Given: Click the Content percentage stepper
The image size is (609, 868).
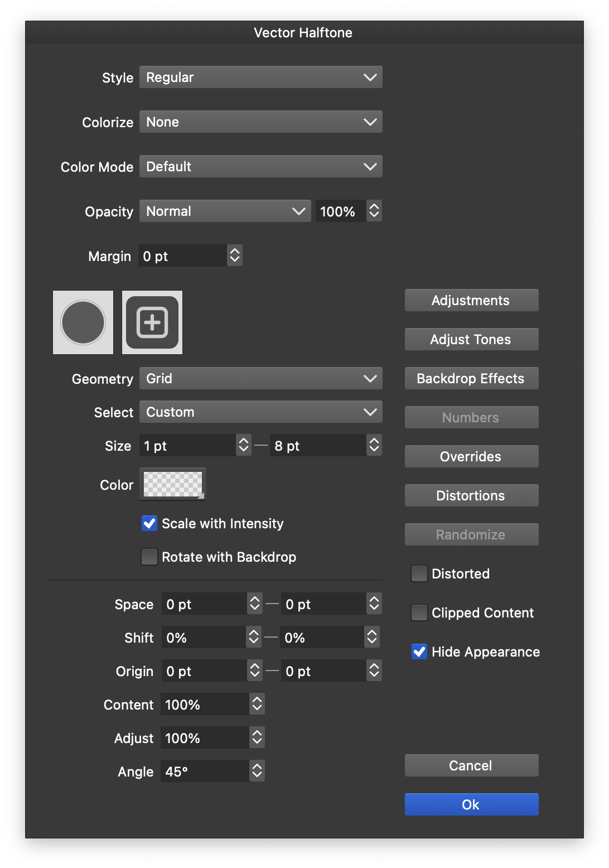Looking at the screenshot, I should point(257,704).
